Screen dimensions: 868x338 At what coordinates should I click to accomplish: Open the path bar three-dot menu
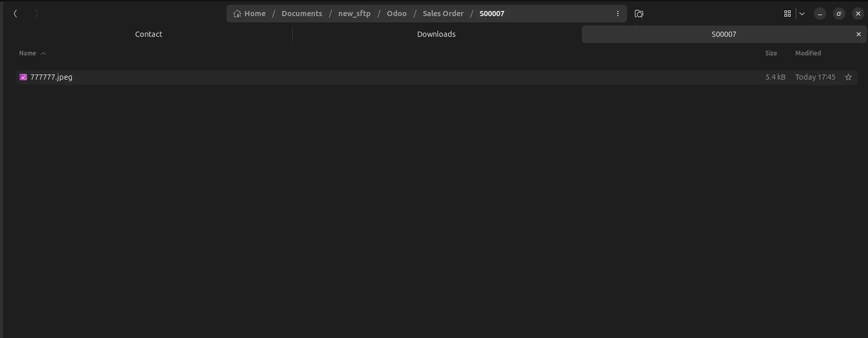point(618,13)
